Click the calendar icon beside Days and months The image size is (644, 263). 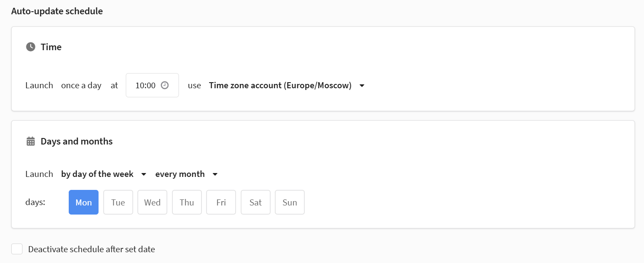pos(30,141)
